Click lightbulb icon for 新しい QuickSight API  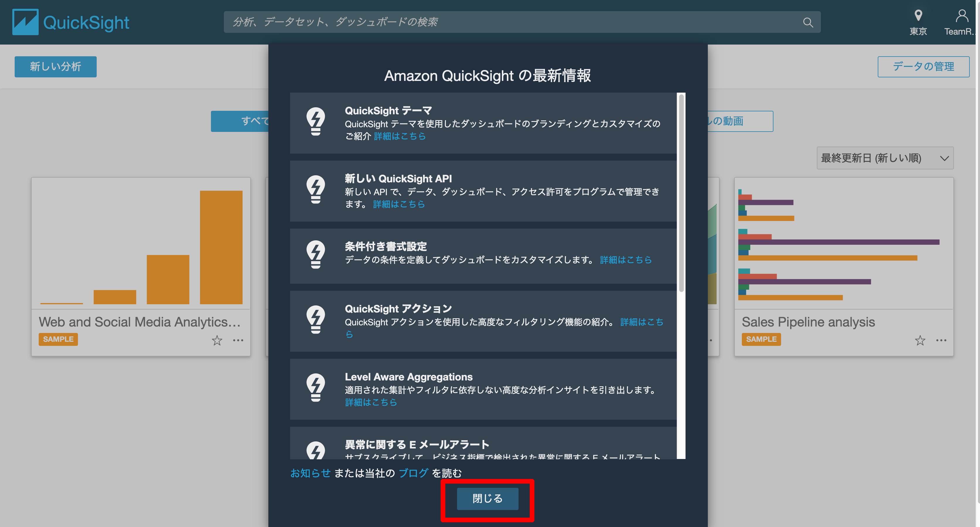[316, 189]
